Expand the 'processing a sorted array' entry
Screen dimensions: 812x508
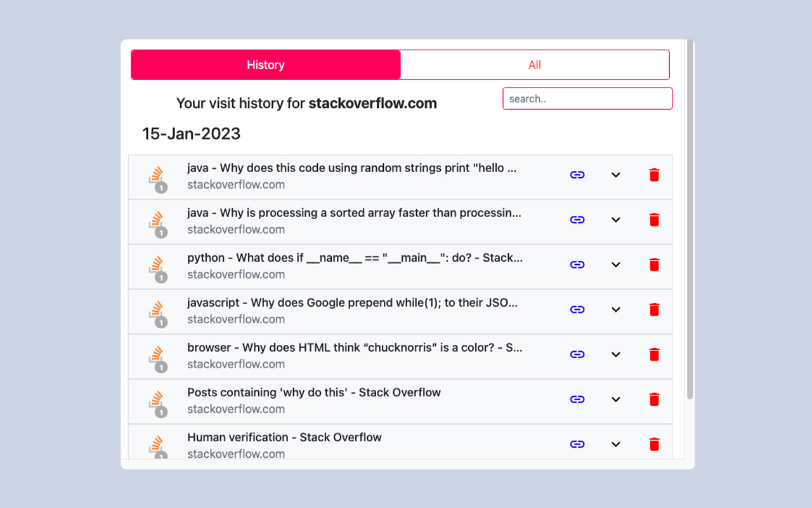615,220
